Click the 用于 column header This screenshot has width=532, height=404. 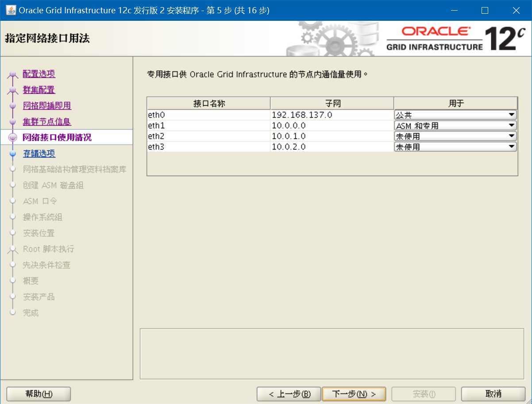pos(455,104)
